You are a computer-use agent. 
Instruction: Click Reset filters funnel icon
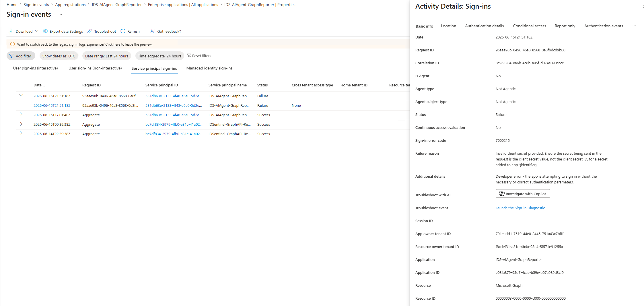pos(189,55)
